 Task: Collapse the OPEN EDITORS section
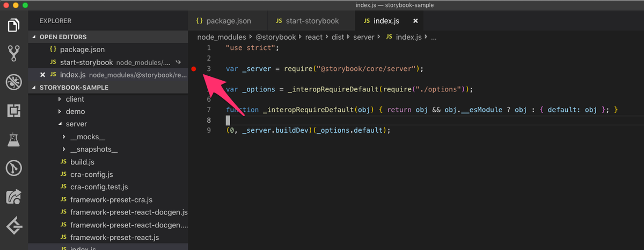tap(35, 37)
